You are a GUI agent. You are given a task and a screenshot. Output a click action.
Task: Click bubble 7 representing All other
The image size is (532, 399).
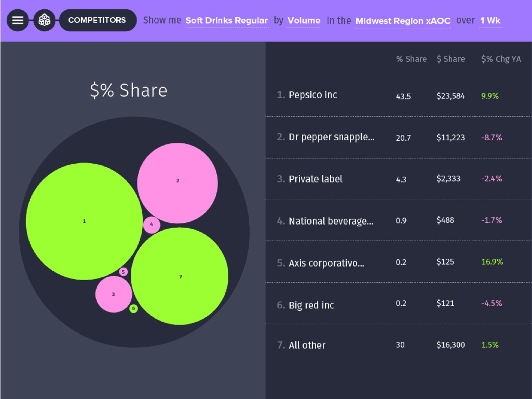pyautogui.click(x=180, y=277)
